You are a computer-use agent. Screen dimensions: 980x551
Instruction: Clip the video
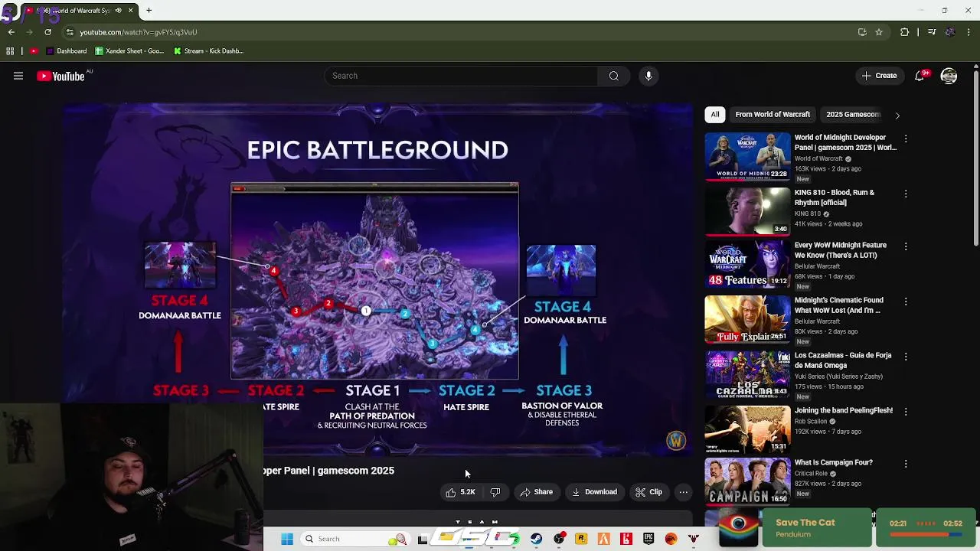649,492
